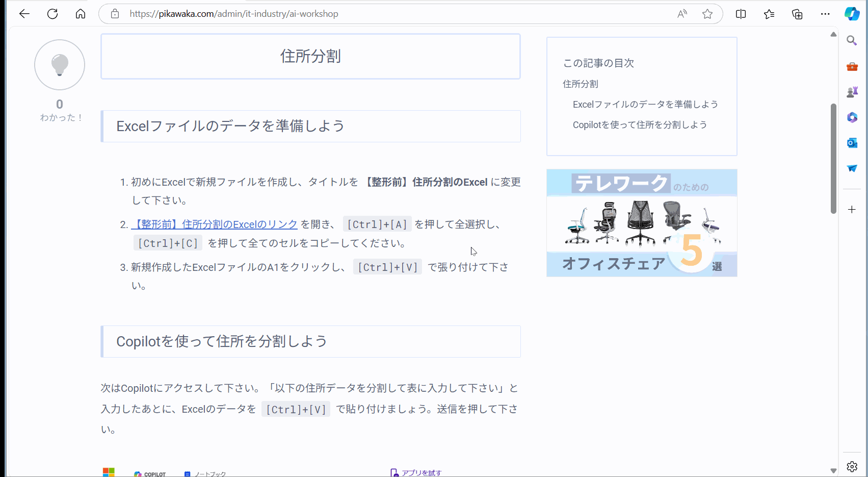Click アプリを試す in embedded screenshot

416,473
